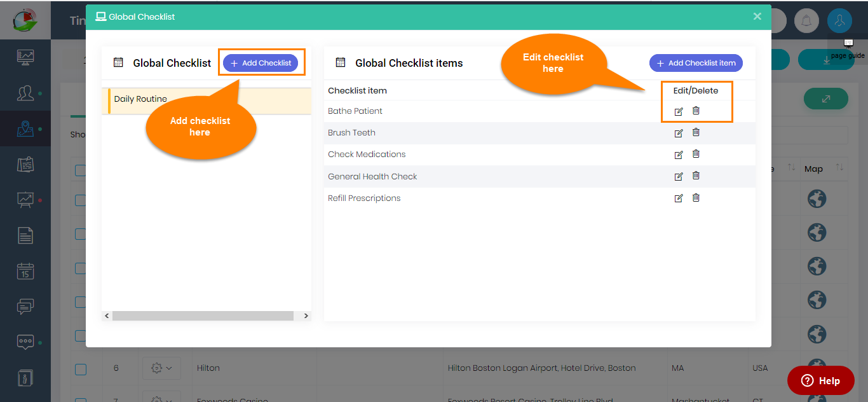Open the map location sidebar icon
Screen dimensions: 868x402
coord(25,128)
